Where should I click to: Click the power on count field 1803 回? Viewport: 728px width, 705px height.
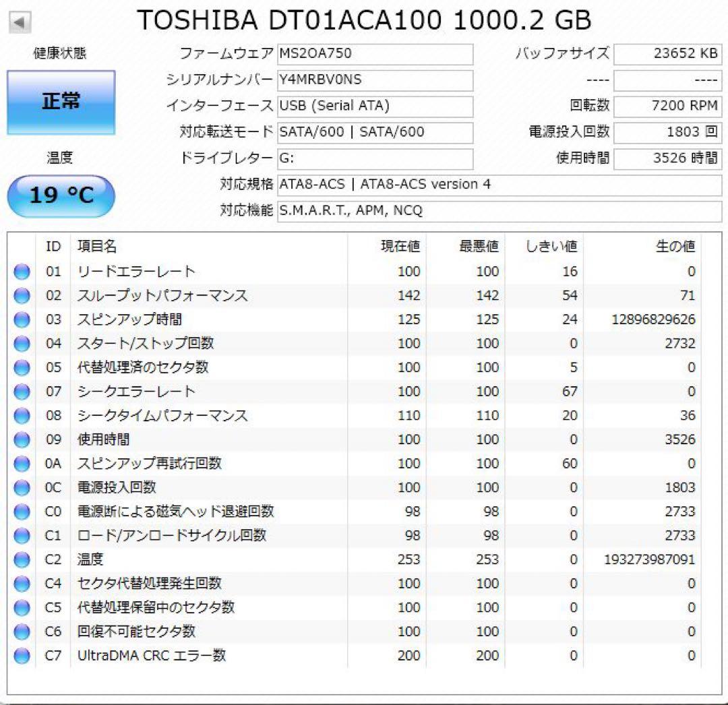pyautogui.click(x=667, y=132)
